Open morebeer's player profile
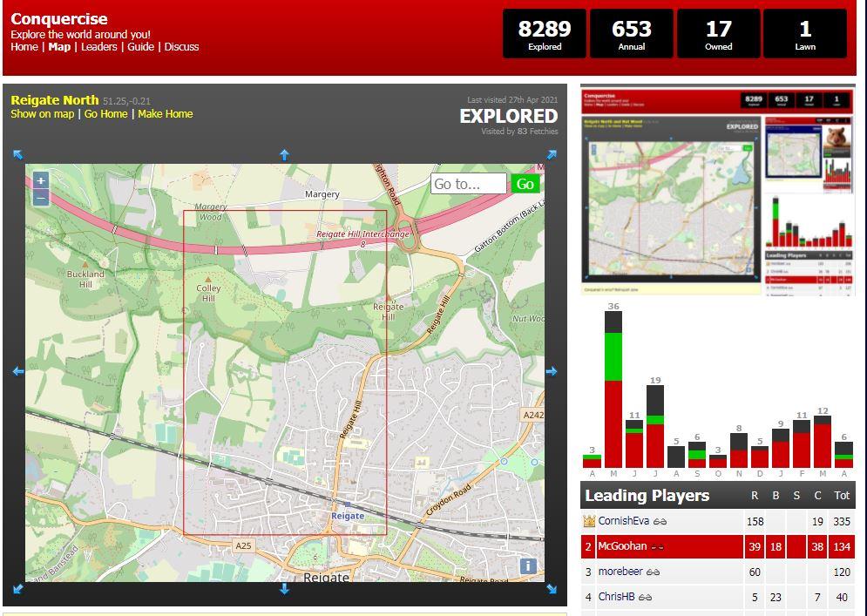 [620, 572]
